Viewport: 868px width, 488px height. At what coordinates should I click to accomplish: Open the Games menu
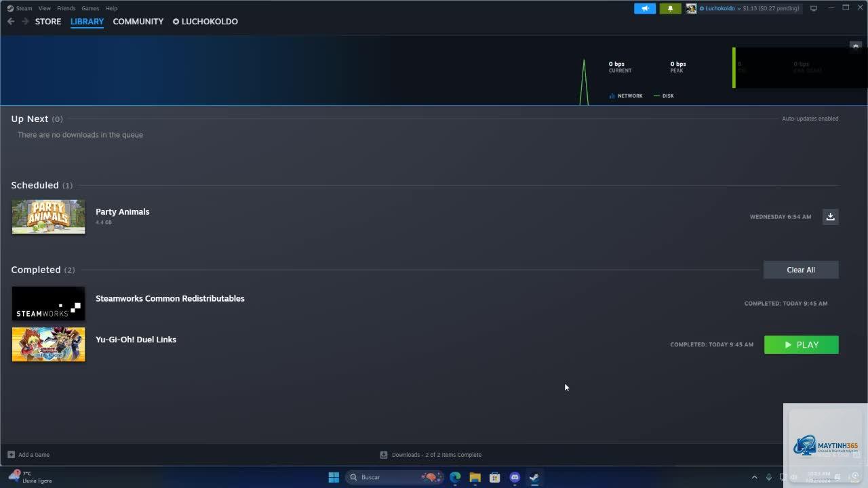click(90, 8)
